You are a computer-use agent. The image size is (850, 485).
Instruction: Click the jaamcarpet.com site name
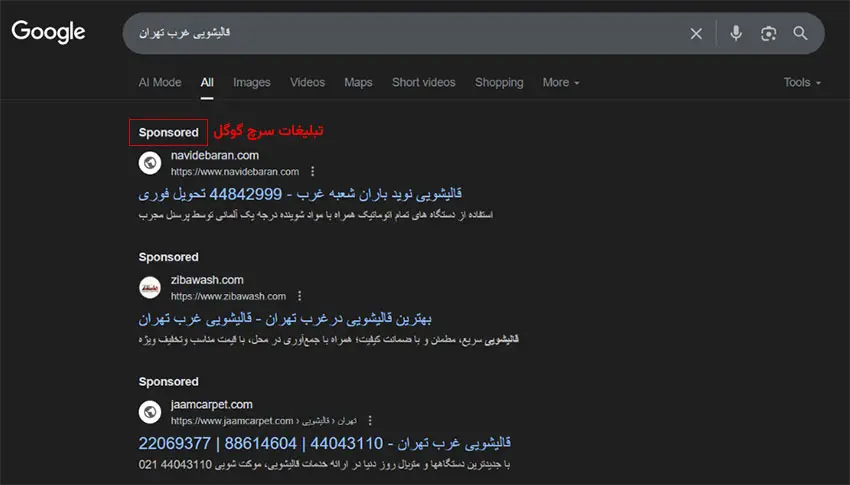211,405
